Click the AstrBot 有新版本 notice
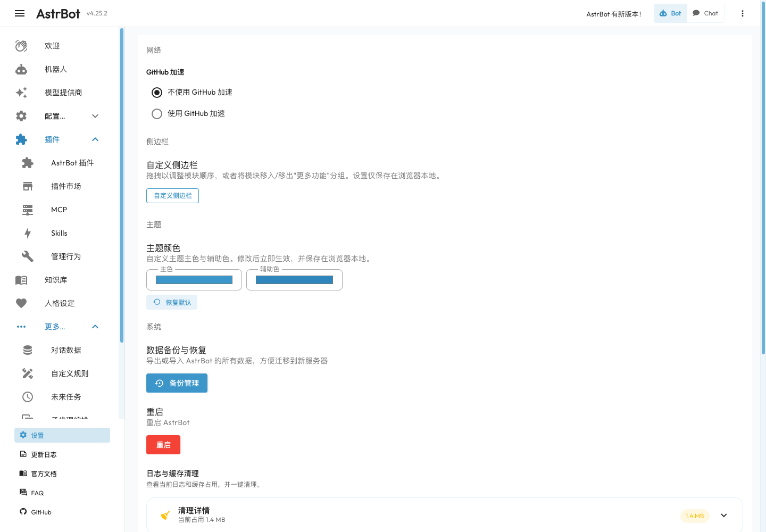766x532 pixels. pos(614,14)
